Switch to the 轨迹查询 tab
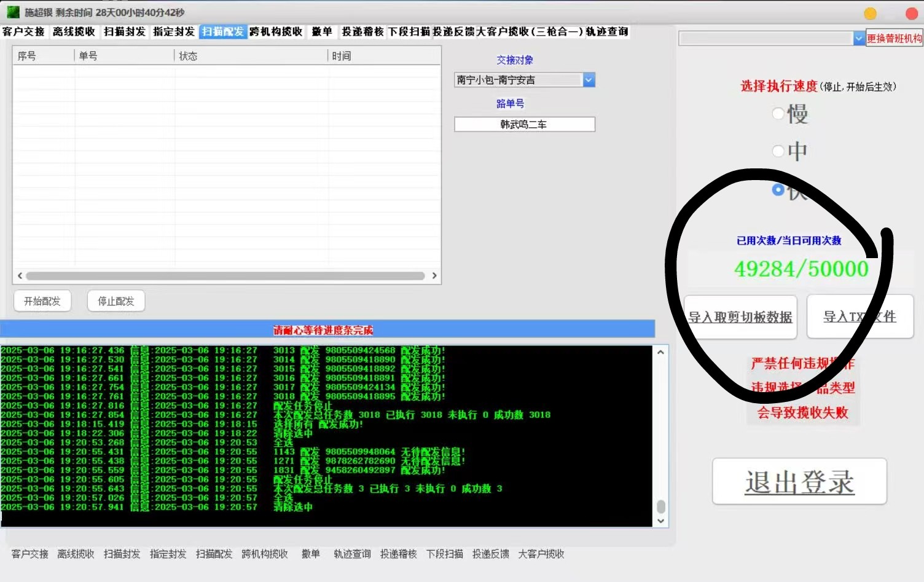This screenshot has height=582, width=924. click(607, 31)
